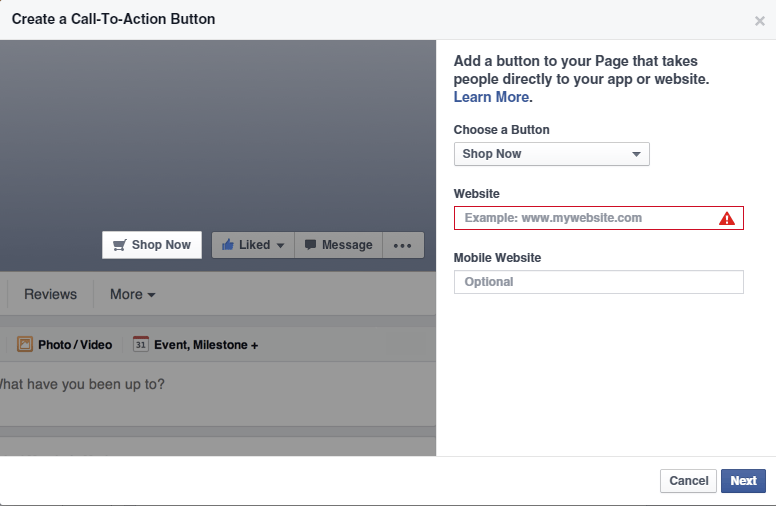The width and height of the screenshot is (776, 506).
Task: Click the Event calendar icon
Action: [x=141, y=345]
